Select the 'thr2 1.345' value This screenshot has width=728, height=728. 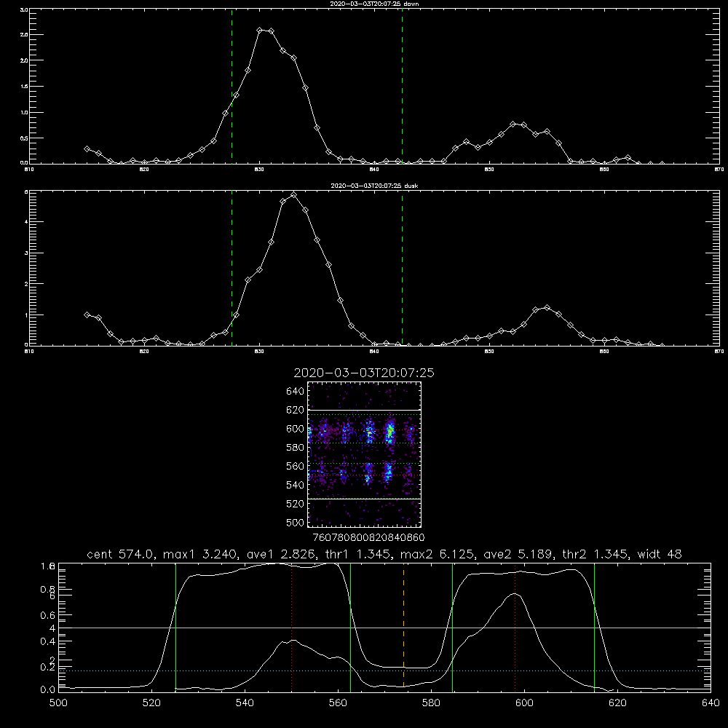[596, 554]
